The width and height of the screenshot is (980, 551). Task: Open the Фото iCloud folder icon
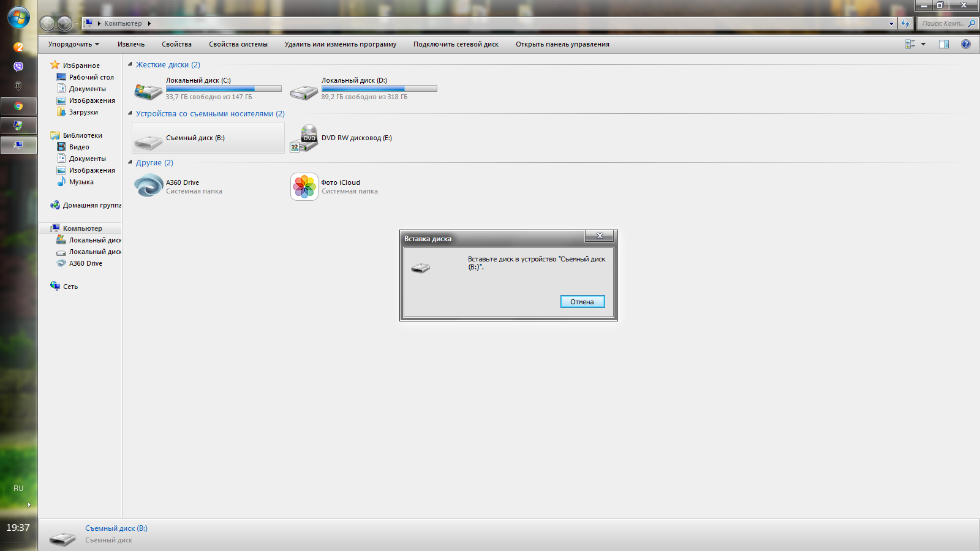pyautogui.click(x=304, y=186)
